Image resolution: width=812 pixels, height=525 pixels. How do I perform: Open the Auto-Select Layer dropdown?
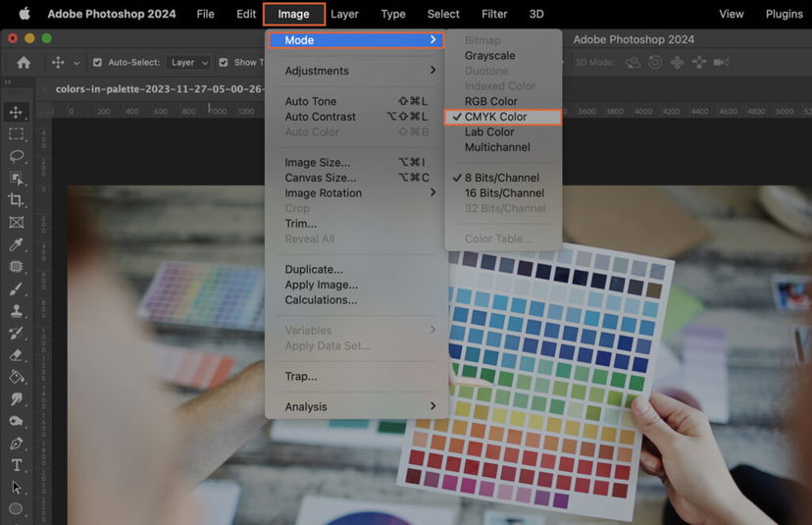click(x=188, y=63)
